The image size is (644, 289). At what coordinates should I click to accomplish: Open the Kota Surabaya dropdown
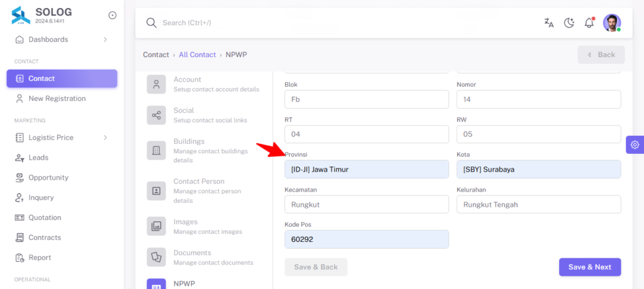tap(538, 169)
